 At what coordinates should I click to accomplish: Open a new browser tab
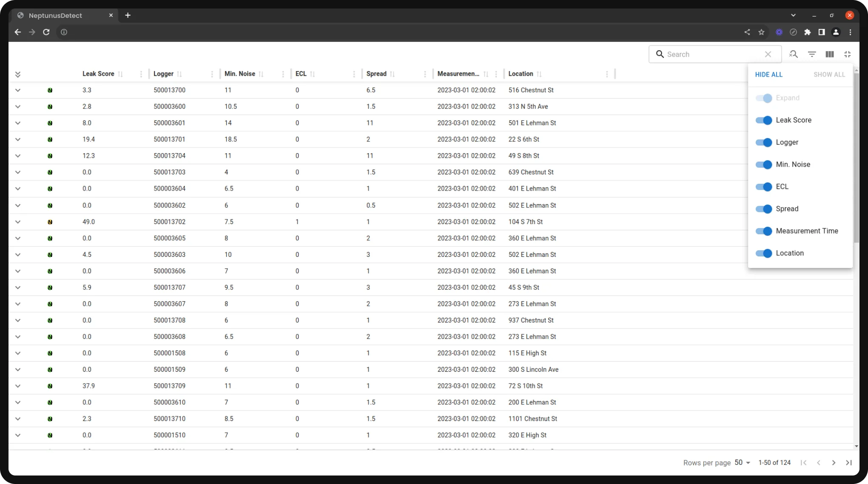128,15
